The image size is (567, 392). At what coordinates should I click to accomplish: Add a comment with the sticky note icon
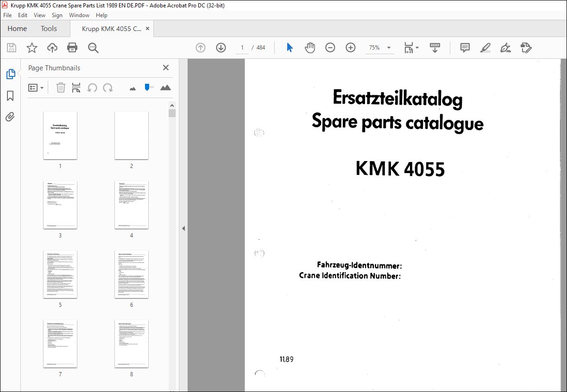(x=465, y=48)
